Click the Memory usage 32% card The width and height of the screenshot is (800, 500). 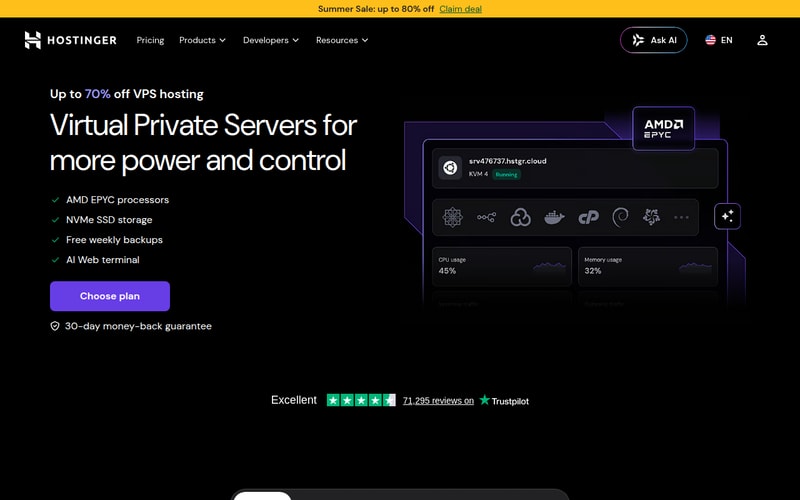pyautogui.click(x=648, y=266)
